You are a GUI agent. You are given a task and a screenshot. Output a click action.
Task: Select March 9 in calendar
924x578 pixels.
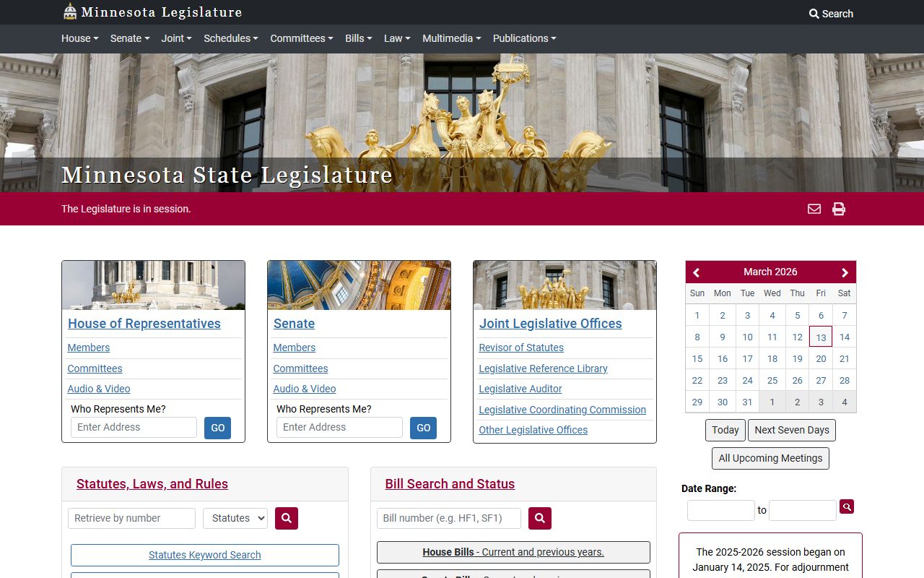[x=723, y=337]
